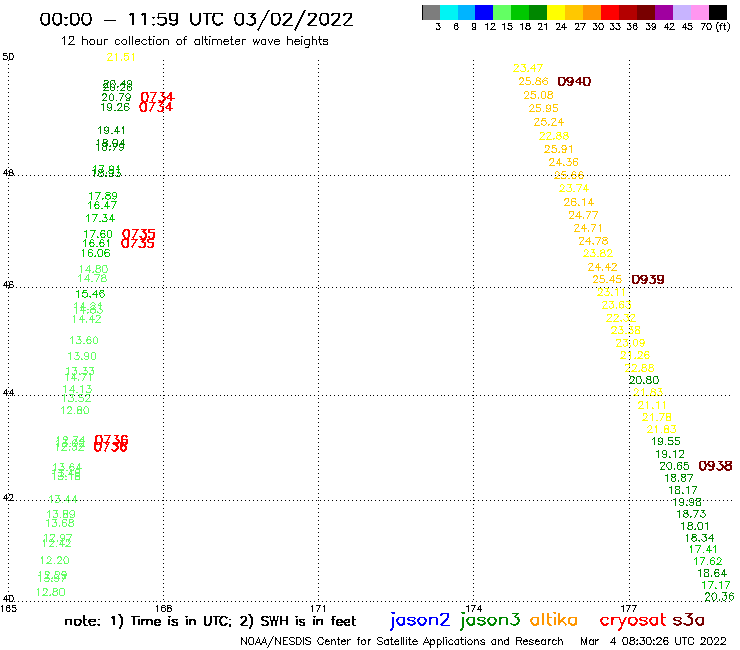Click the wave height value 15.46
This screenshot has width=740, height=650.
pyautogui.click(x=90, y=294)
